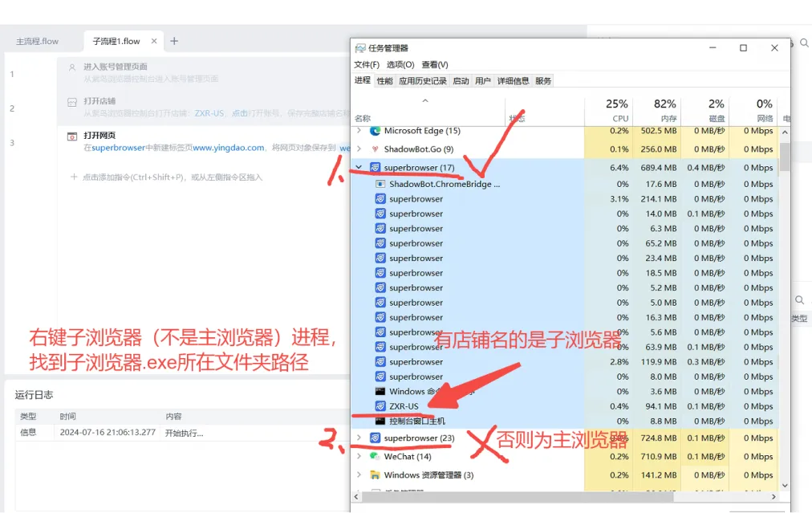812x513 pixels.
Task: Add a new flow tab with plus button
Action: pos(174,41)
